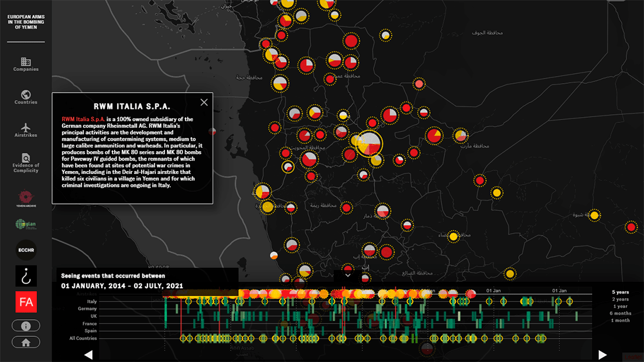644x362 pixels.
Task: Follow the red RWM Italia S.p.A. link
Action: pyautogui.click(x=83, y=119)
